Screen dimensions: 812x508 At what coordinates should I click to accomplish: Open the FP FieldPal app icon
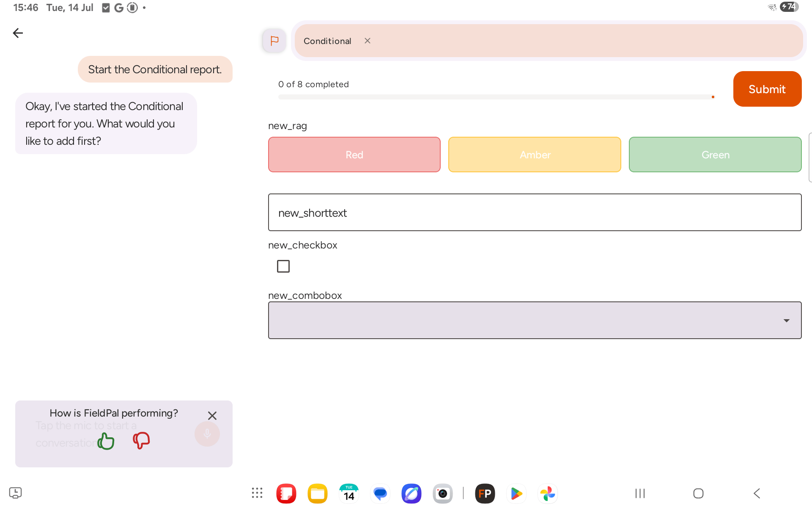pos(485,494)
